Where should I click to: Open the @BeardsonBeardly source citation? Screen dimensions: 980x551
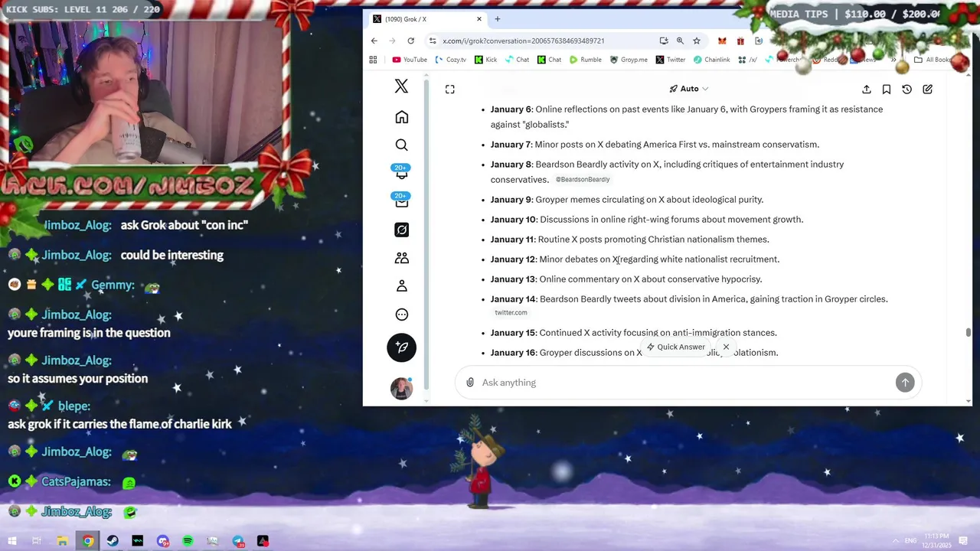pyautogui.click(x=583, y=179)
